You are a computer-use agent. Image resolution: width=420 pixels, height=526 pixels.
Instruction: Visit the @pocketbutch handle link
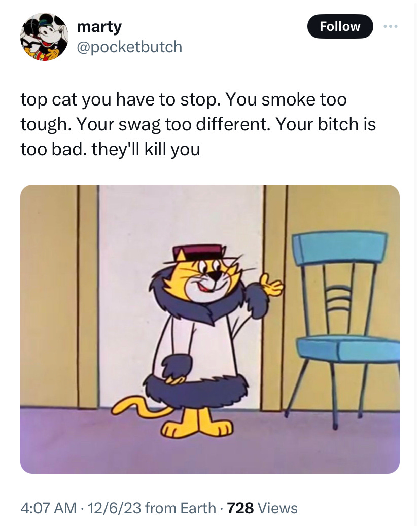[x=129, y=47]
